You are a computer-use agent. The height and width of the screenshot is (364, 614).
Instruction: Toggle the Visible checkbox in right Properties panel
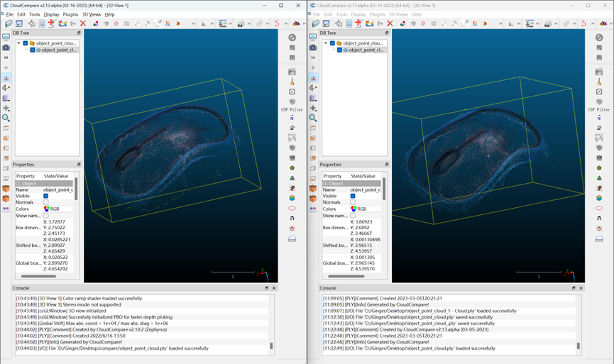pyautogui.click(x=353, y=196)
